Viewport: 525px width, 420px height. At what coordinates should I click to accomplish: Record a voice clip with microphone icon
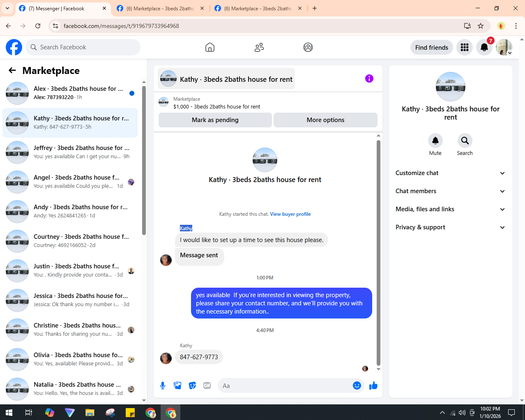click(x=163, y=385)
